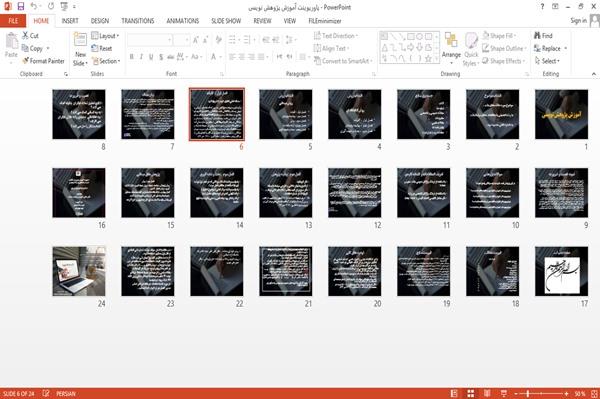Select the Format Painter tool
Screen dimensions: 600x399
point(43,61)
